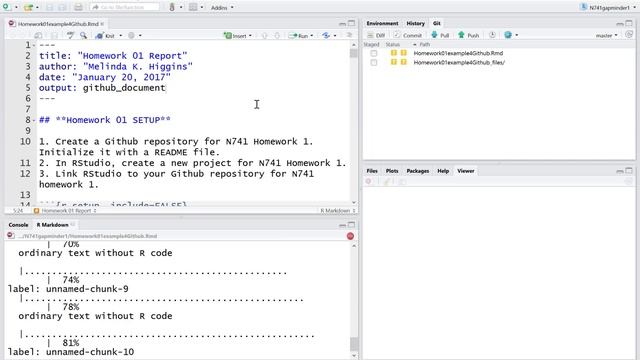Screen dimensions: 640x360
Task: Click the Commit button in Git pane
Action: click(x=407, y=36)
